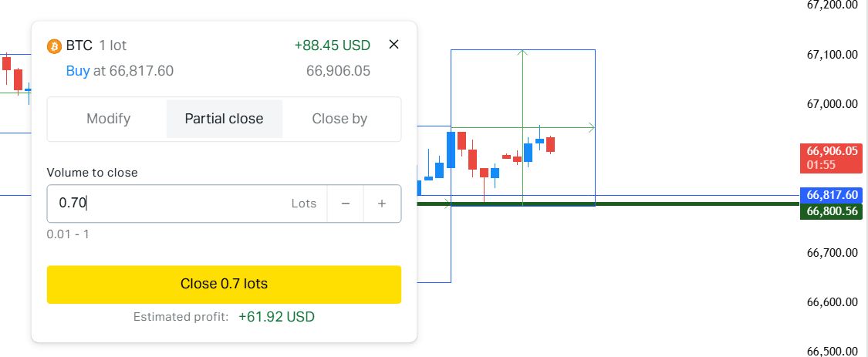
Task: Click the +88.45 USD profit value
Action: [332, 45]
